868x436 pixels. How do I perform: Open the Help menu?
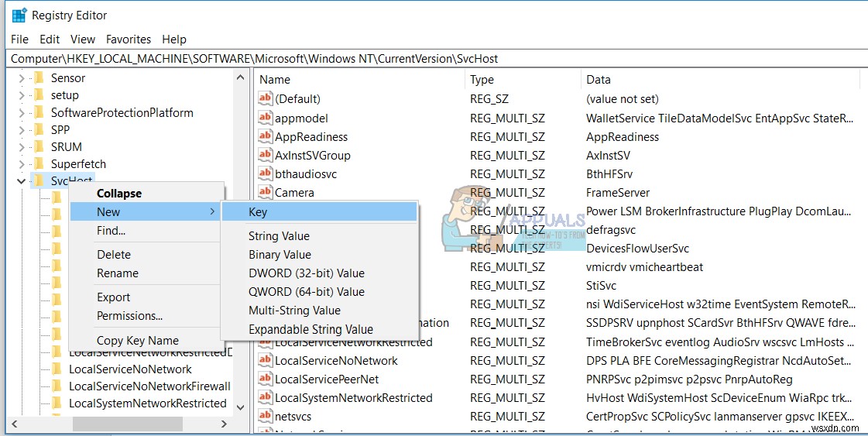[x=173, y=39]
